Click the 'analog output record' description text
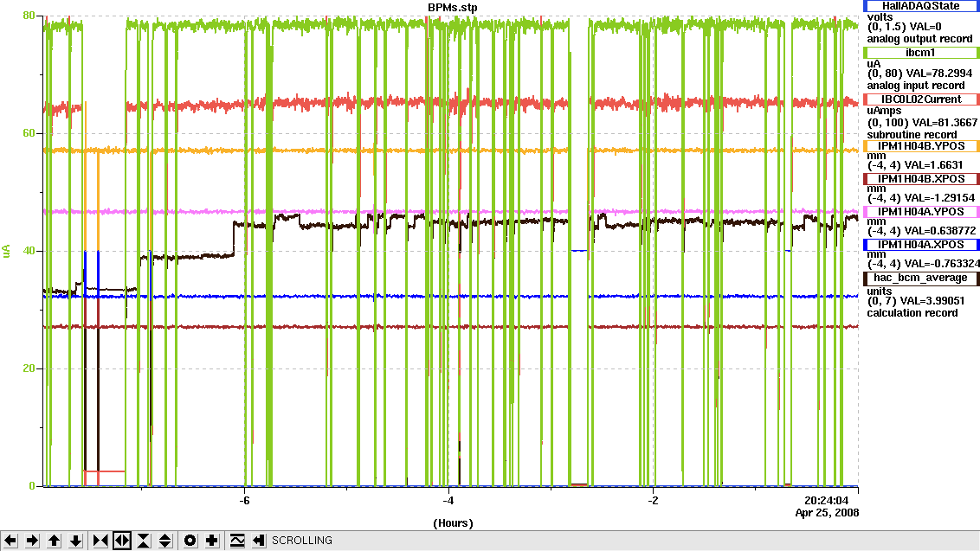980x551 pixels. (919, 39)
